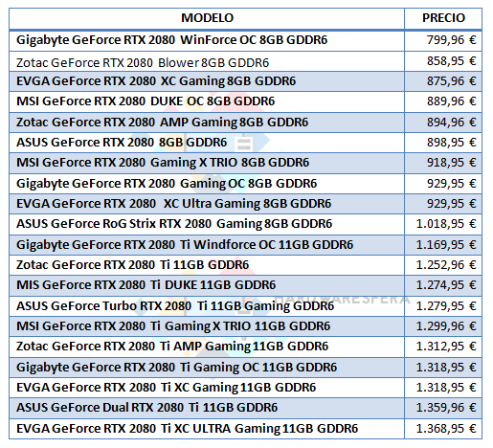Click the 1.368,95 € price cell

click(443, 429)
